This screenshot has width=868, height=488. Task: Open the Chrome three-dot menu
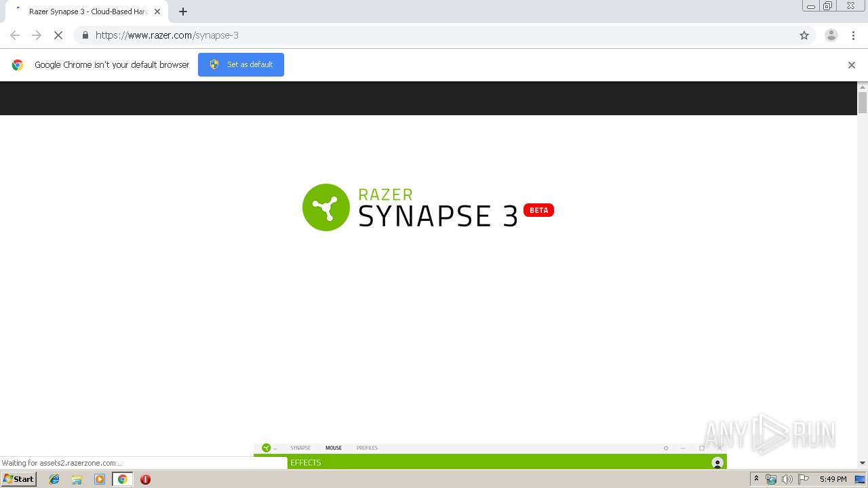click(853, 35)
